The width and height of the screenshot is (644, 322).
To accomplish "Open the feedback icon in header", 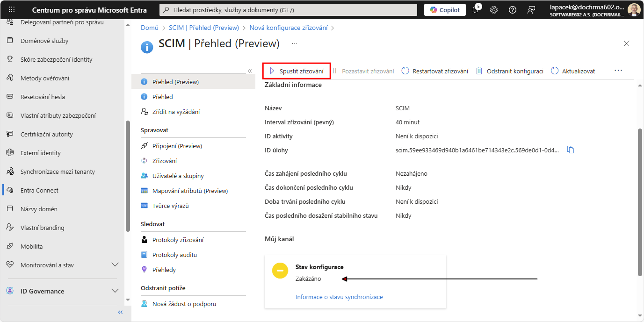I will pos(531,10).
